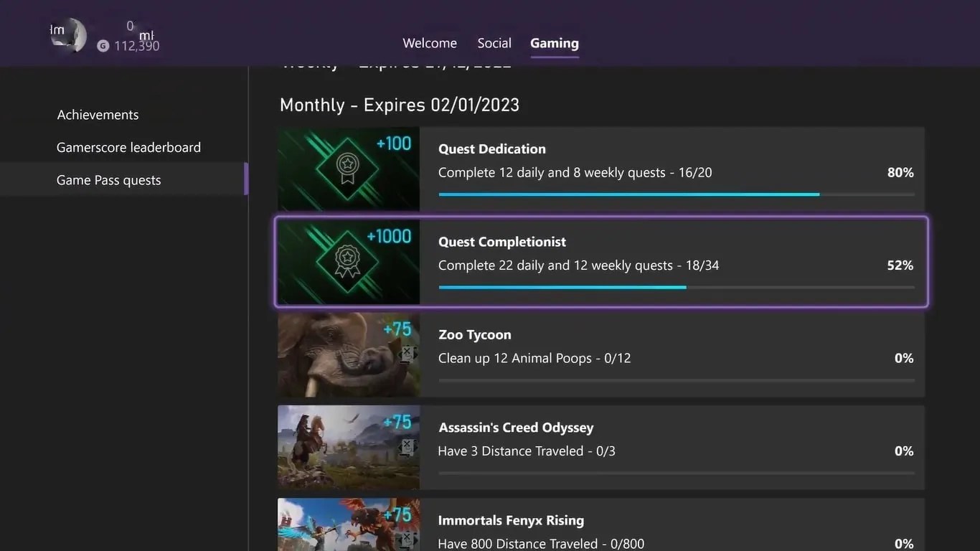This screenshot has width=980, height=551.
Task: Select the Gaming tab
Action: tap(554, 43)
